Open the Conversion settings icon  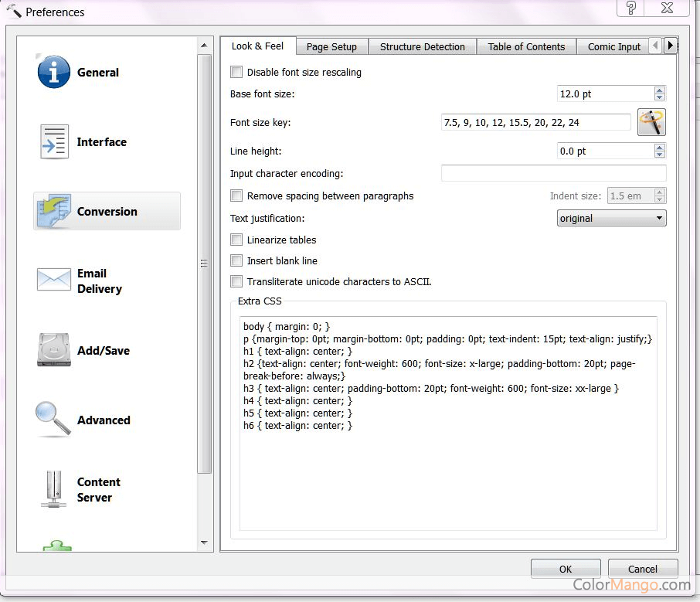54,211
